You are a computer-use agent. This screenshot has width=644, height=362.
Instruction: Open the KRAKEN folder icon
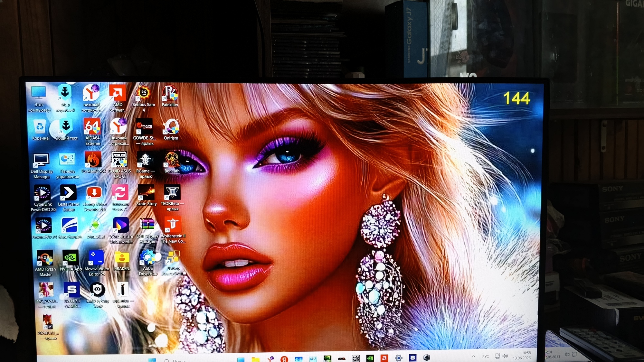pyautogui.click(x=122, y=260)
